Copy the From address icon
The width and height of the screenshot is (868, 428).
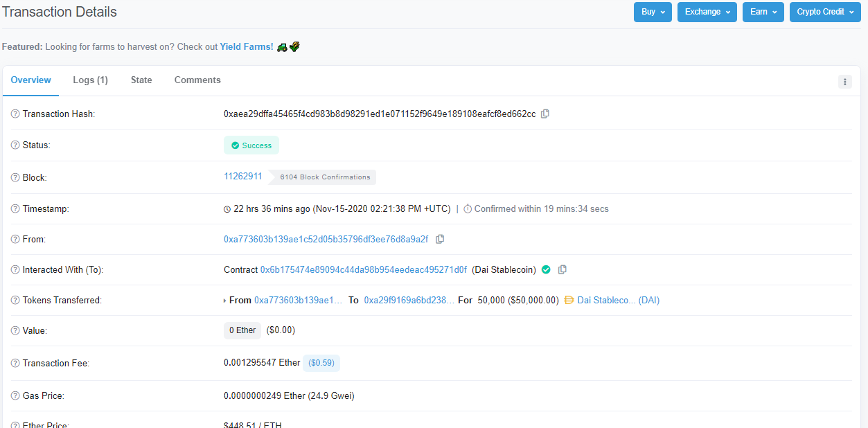pos(440,239)
